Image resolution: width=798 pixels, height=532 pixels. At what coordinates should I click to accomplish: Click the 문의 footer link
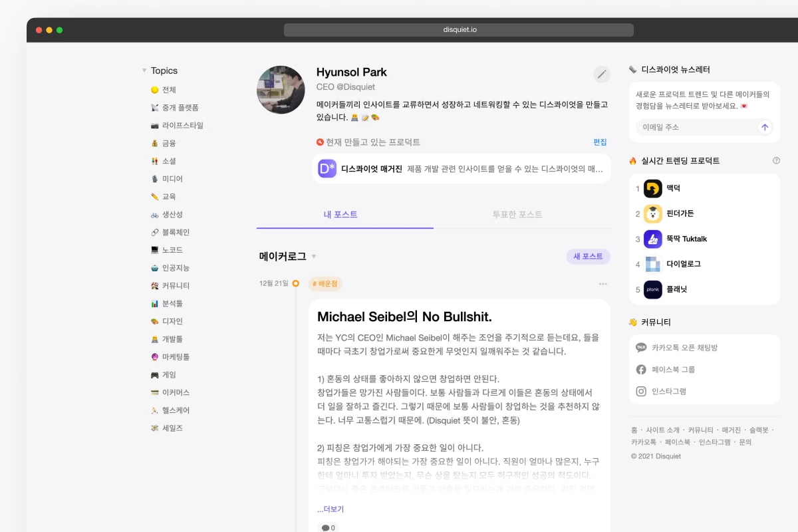tap(745, 442)
